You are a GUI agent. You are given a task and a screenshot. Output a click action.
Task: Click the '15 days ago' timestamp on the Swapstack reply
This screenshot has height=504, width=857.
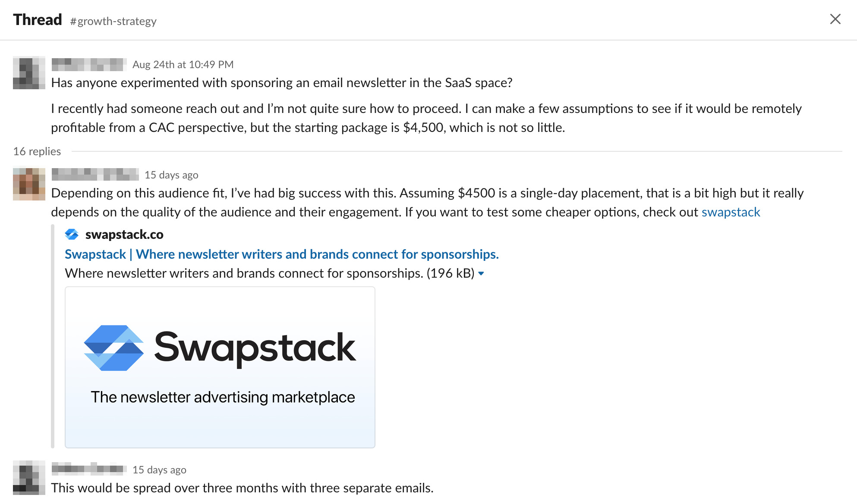171,175
